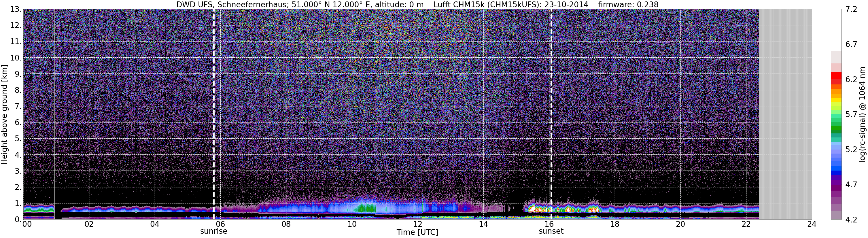Viewport: 868px width, 238px height.
Task: Click the 'Time [UTC]' axis label
Action: pyautogui.click(x=417, y=232)
